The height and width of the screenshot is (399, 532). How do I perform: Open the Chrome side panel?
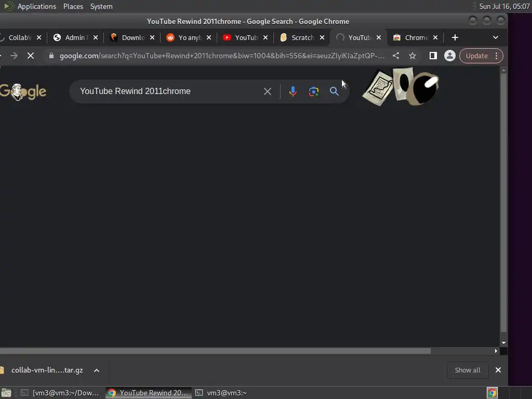(433, 56)
